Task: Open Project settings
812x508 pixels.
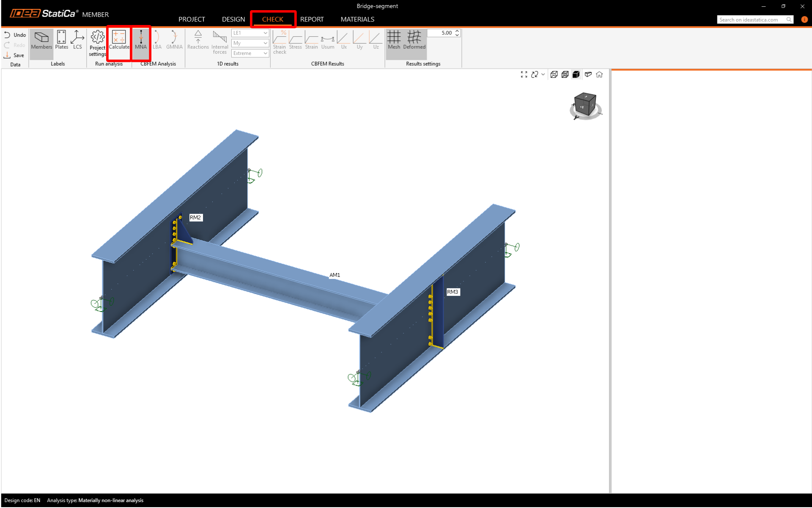Action: point(97,42)
